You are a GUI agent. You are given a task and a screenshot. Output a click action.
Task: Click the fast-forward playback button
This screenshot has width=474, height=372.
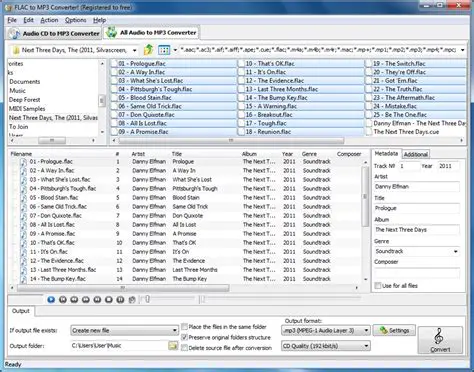click(x=86, y=300)
